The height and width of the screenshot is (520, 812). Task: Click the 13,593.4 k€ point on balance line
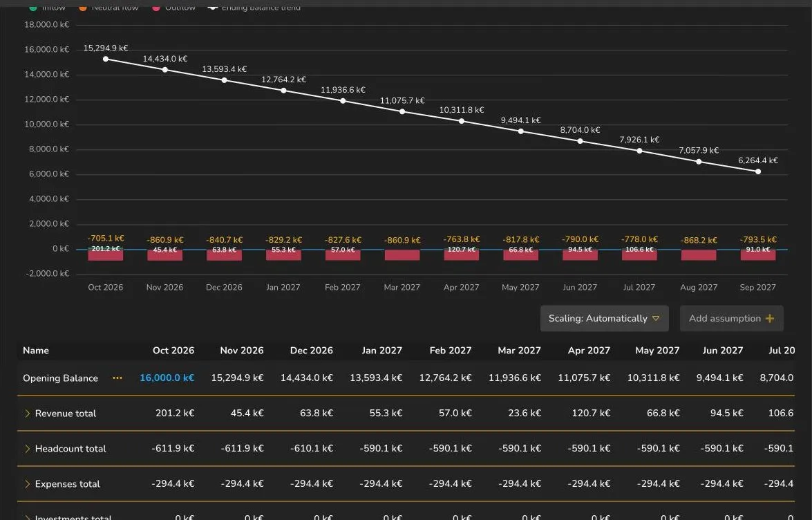(x=224, y=80)
